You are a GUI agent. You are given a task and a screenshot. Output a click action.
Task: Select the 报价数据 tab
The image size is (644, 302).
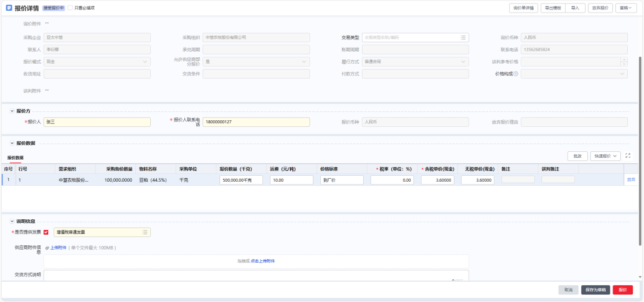click(x=16, y=158)
